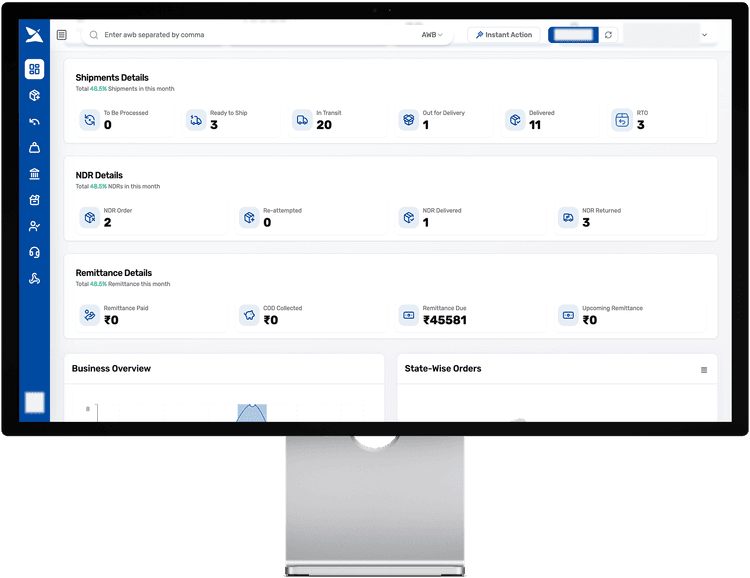Click the Out for Delivery box icon
The width and height of the screenshot is (750, 578).
[x=408, y=120]
